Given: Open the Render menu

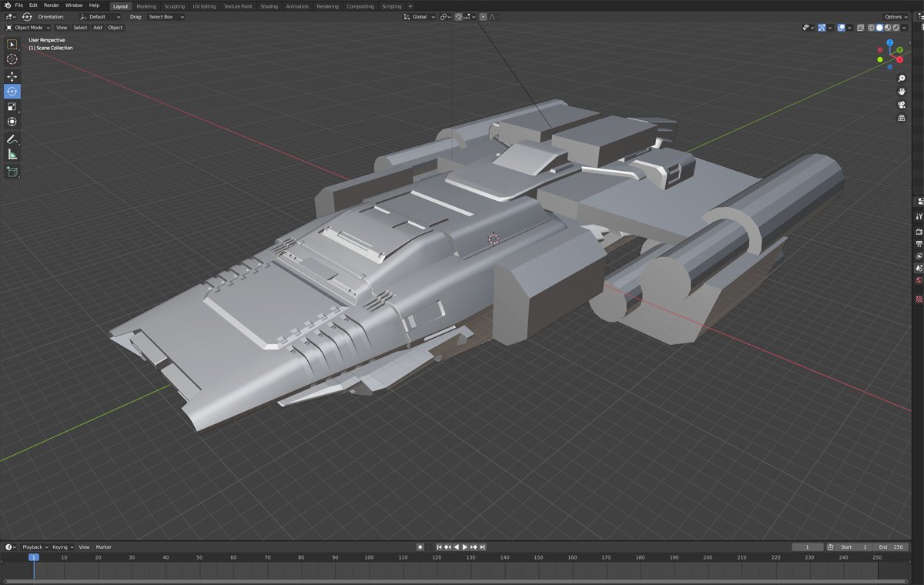Looking at the screenshot, I should [51, 5].
